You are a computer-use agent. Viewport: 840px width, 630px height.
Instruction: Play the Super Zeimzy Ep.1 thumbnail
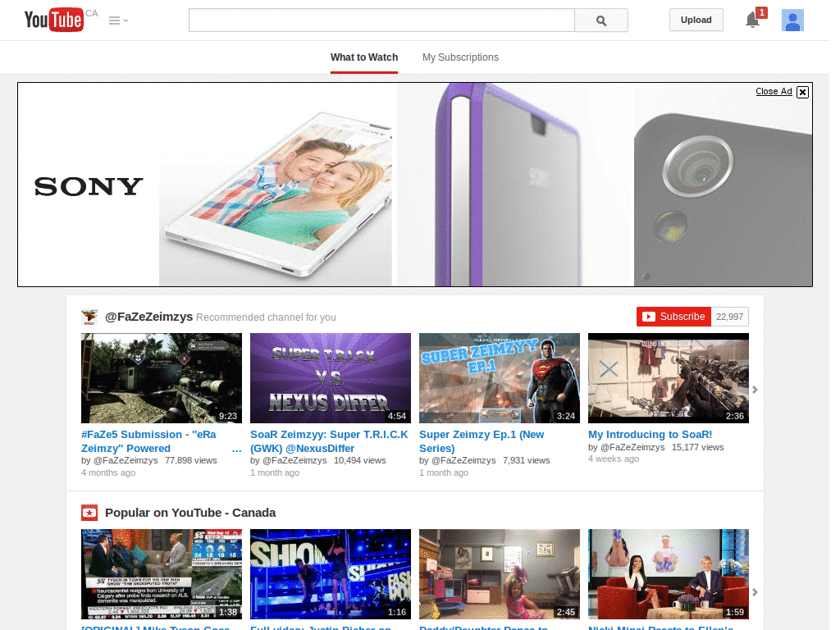click(x=500, y=378)
